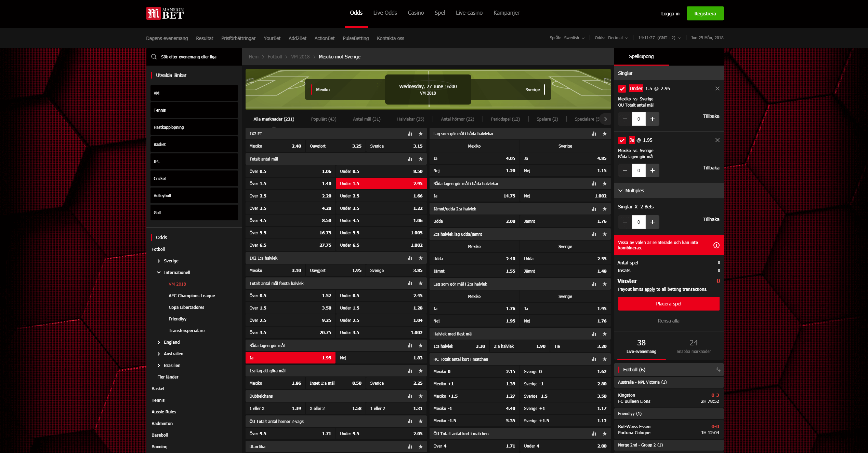Open stats icon for Dubbelchans market

pos(409,396)
